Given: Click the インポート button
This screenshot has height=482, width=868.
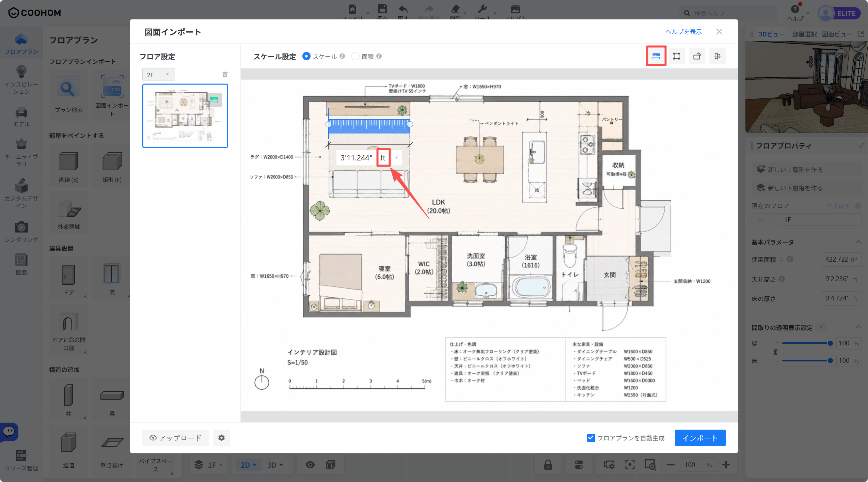Looking at the screenshot, I should tap(700, 438).
